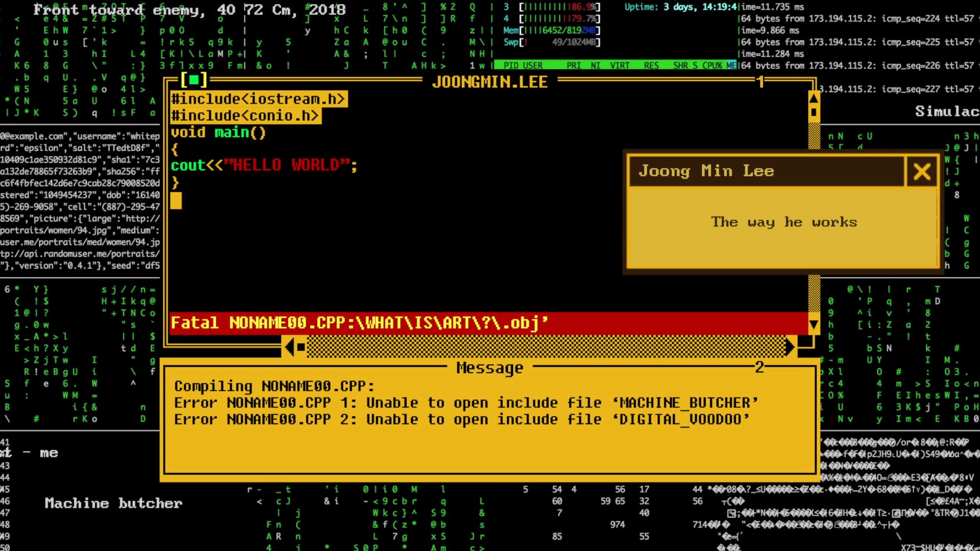Click the blinking yellow cursor block
980x551 pixels.
176,201
